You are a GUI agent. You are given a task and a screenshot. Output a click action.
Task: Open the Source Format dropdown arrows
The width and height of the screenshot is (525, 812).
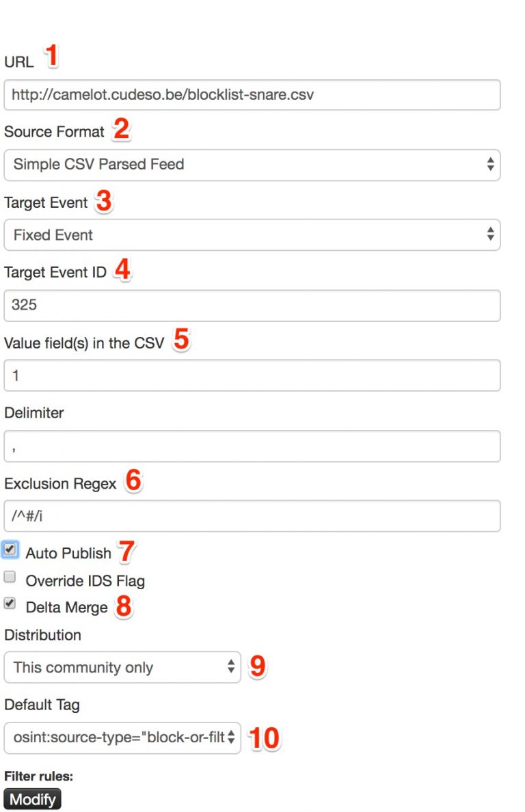[x=491, y=165]
